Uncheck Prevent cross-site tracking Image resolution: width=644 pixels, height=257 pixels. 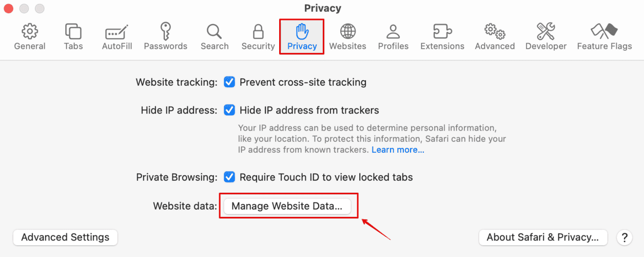coord(229,82)
